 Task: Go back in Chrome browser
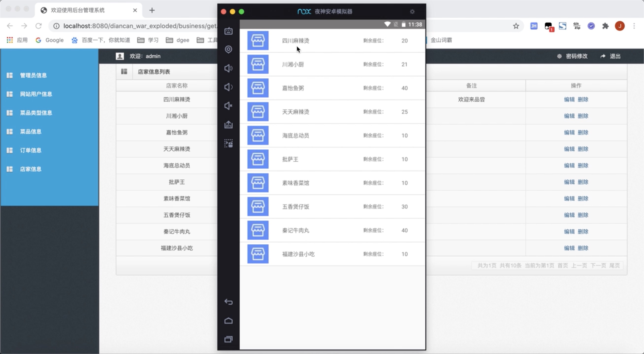point(10,26)
